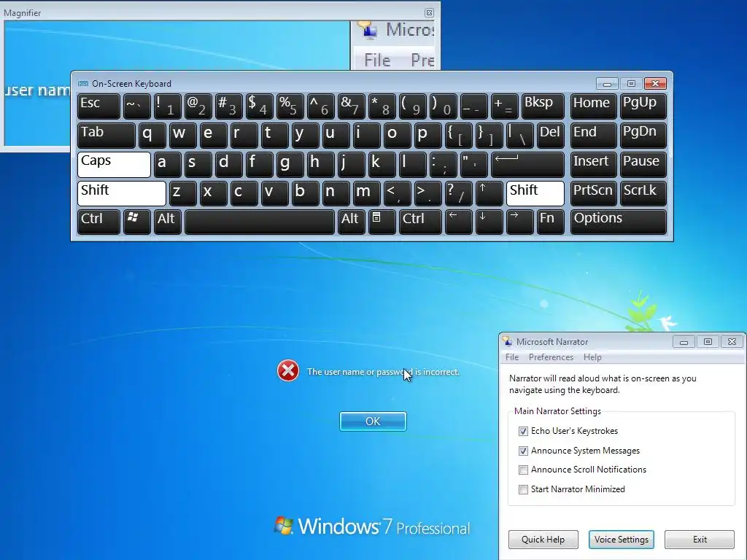Open the On-Screen Keyboard Options

coord(619,222)
